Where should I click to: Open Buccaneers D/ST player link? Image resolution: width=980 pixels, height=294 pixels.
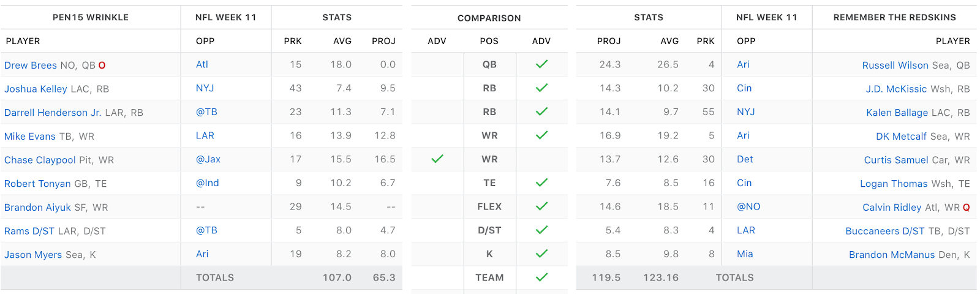tap(884, 231)
